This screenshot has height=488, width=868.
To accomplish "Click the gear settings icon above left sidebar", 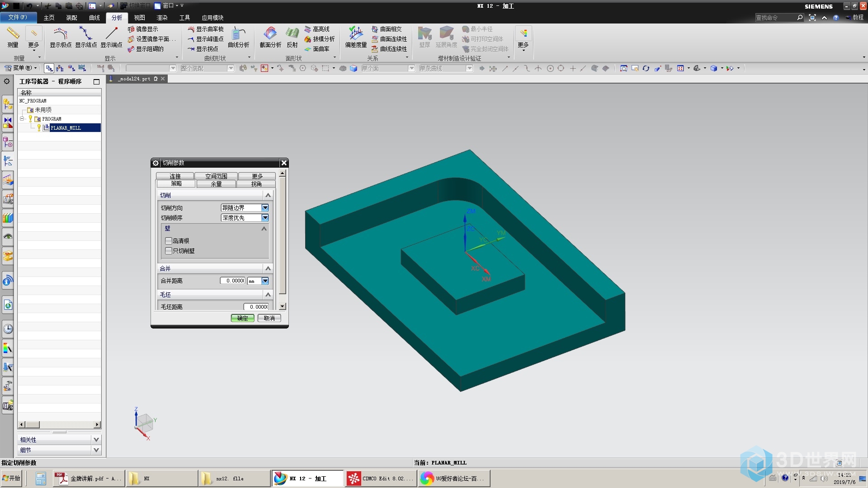I will 7,81.
